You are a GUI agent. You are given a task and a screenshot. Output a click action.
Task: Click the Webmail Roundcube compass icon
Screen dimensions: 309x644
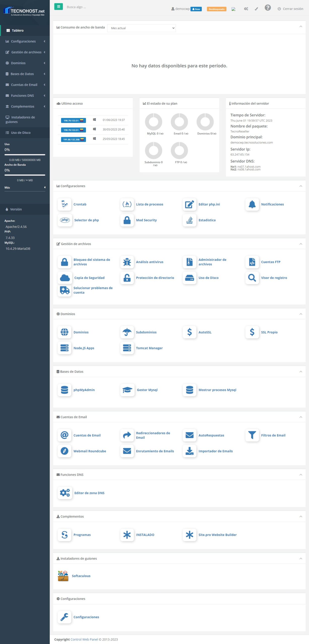64,451
